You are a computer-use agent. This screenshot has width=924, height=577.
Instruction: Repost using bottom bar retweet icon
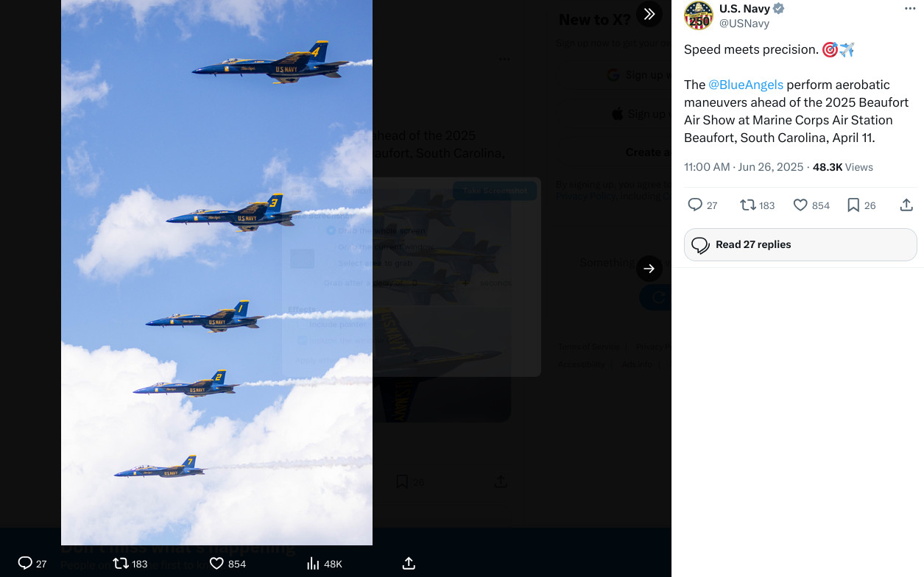121,564
